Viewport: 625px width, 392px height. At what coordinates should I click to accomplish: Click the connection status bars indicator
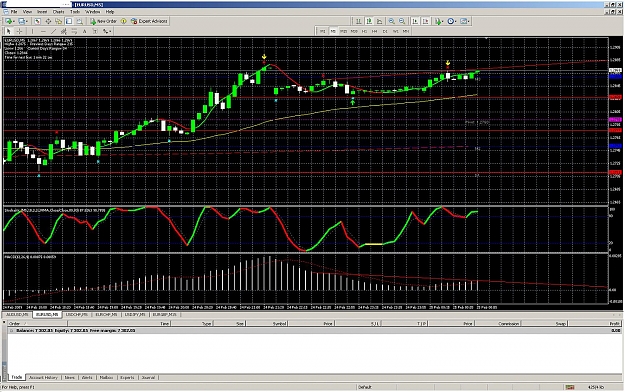pos(570,387)
